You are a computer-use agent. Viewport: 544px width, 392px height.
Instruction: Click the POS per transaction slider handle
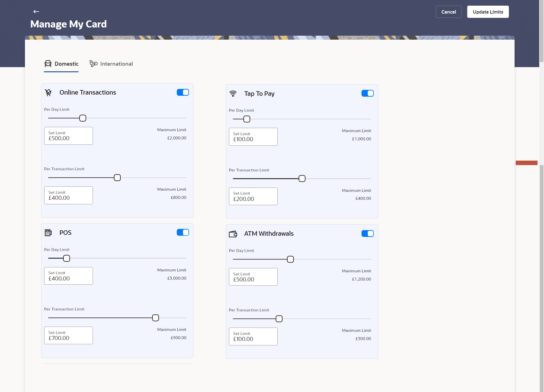[x=156, y=318]
